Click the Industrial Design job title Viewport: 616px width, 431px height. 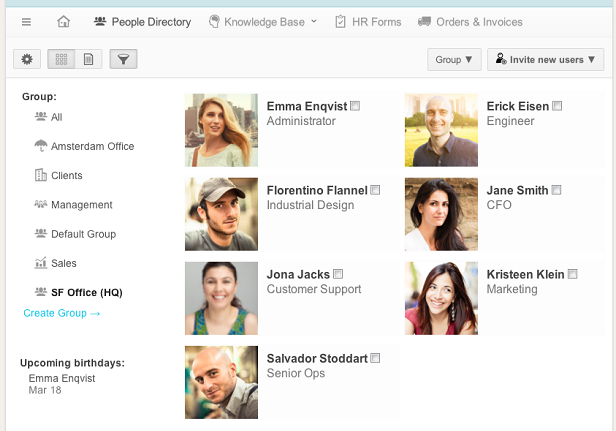coord(310,205)
